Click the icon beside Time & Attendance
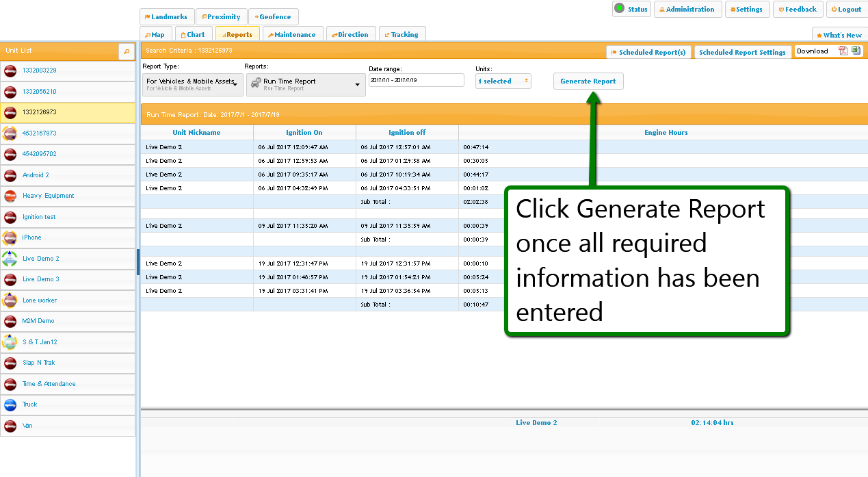This screenshot has width=868, height=477. pyautogui.click(x=10, y=384)
